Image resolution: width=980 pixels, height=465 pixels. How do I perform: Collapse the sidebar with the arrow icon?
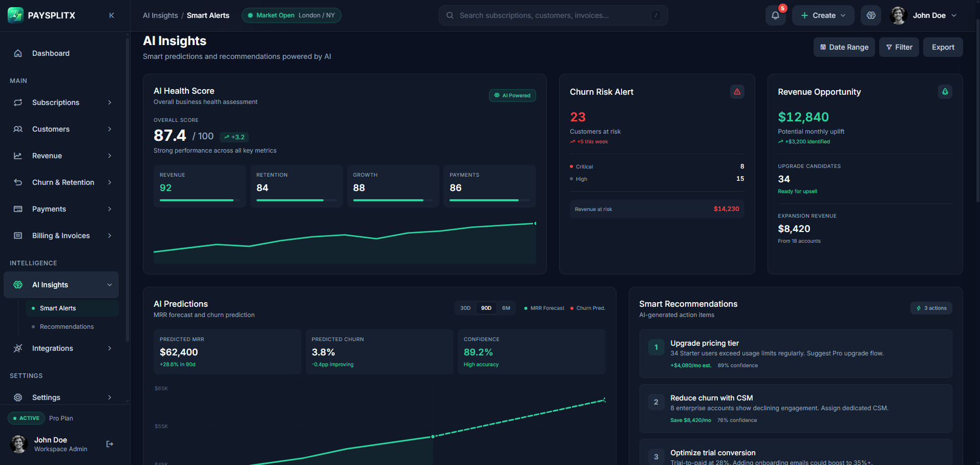tap(112, 15)
